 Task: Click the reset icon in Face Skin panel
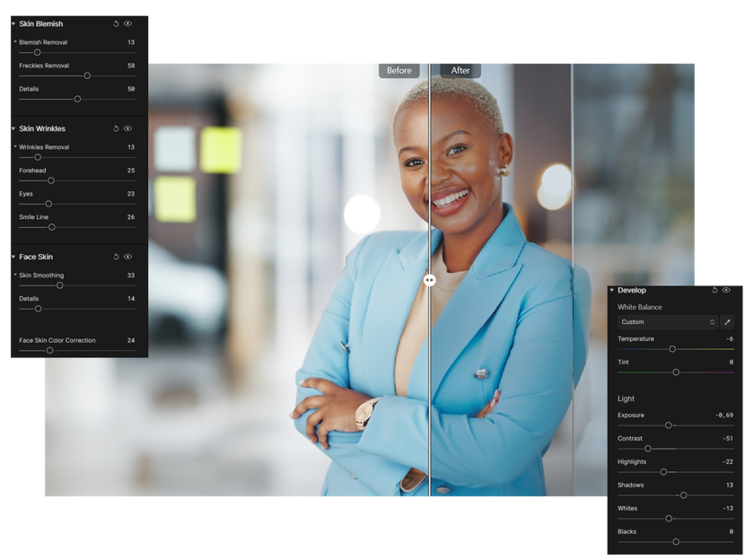115,257
